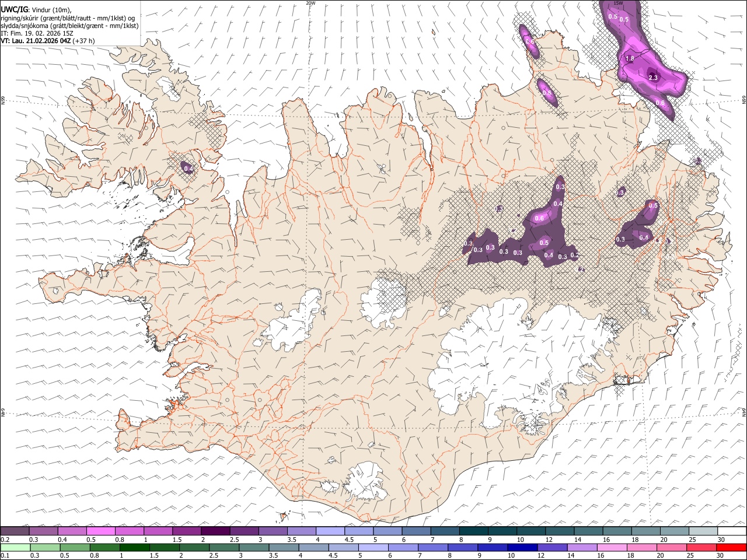
Task: Pick the upper legend swatch starting at 12
Action: [x=559, y=531]
